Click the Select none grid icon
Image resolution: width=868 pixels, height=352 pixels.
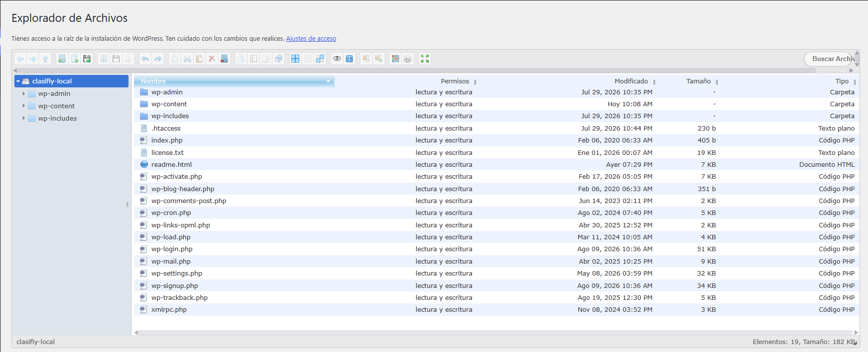click(x=308, y=59)
